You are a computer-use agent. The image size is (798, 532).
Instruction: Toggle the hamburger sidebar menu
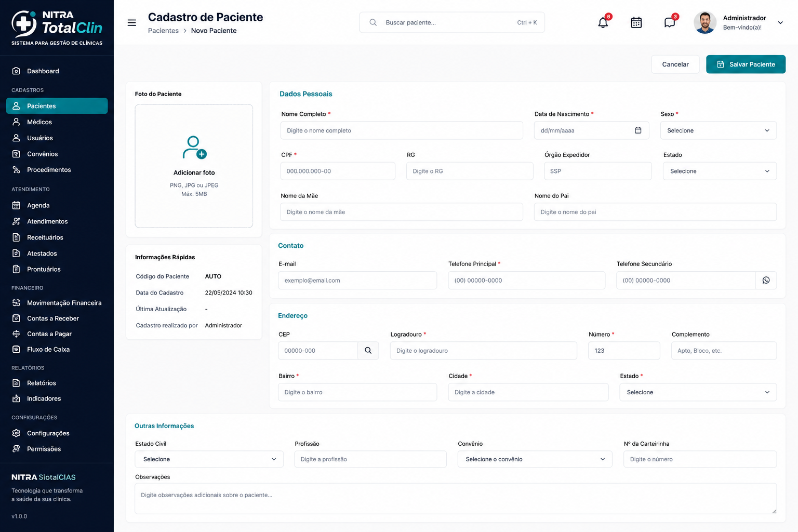[x=132, y=23]
